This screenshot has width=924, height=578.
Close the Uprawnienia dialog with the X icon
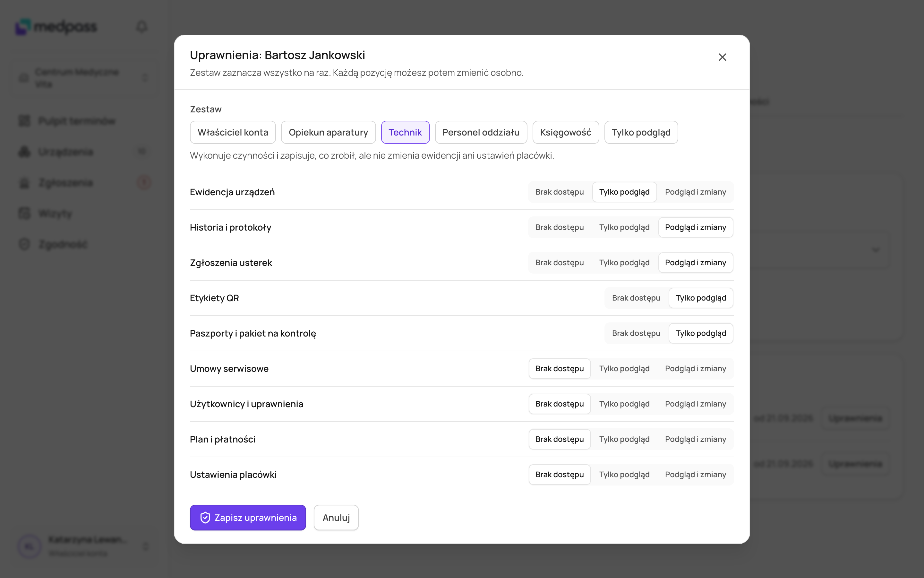[722, 57]
